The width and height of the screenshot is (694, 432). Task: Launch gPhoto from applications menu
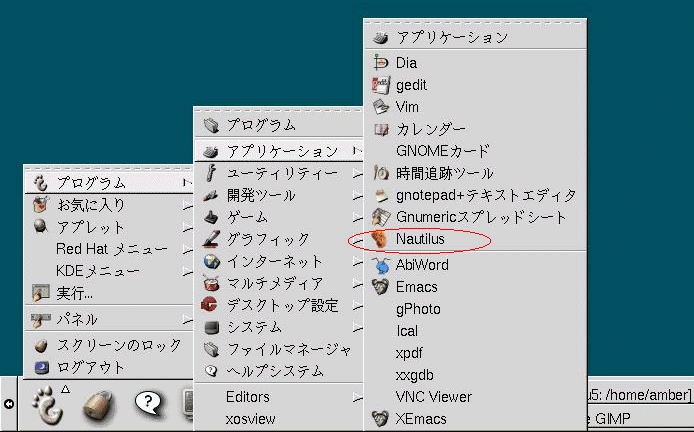475,309
